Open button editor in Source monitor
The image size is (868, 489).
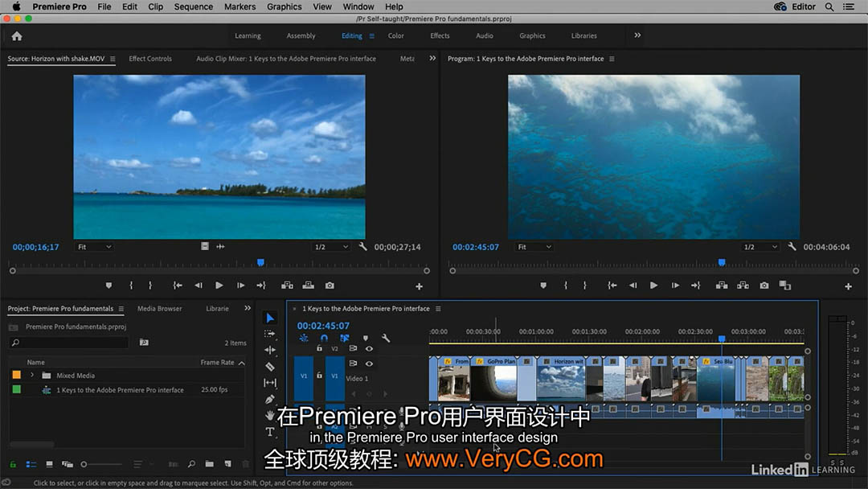click(x=419, y=286)
